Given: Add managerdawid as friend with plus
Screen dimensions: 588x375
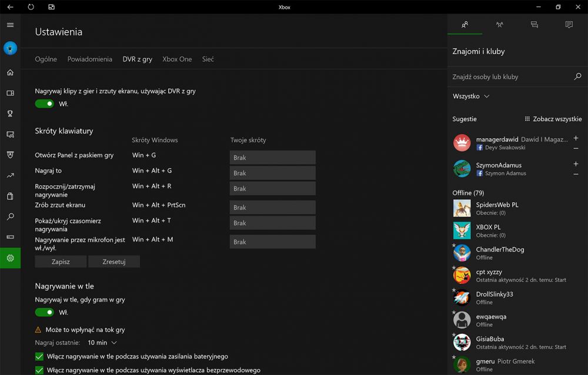Looking at the screenshot, I should (576, 138).
